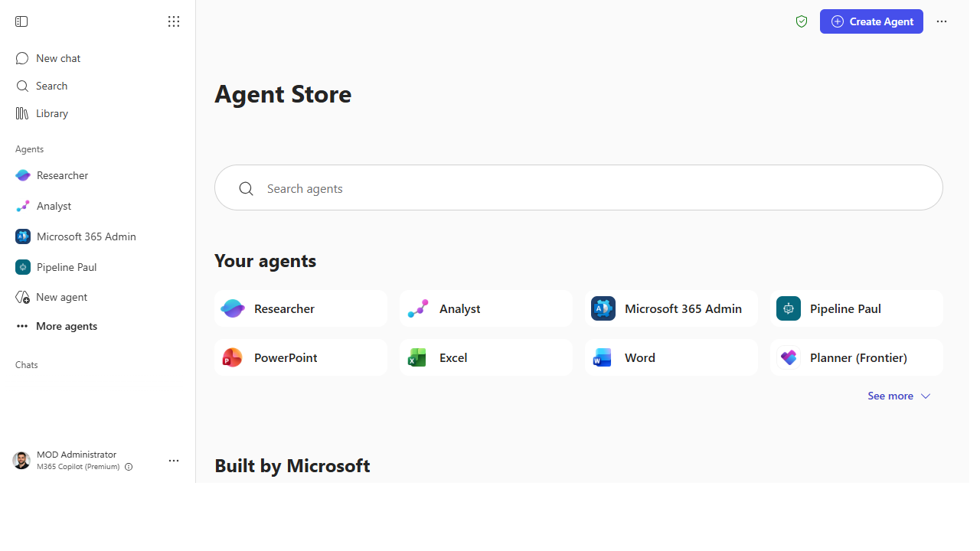Click the Your agents heading
980x551 pixels.
tap(266, 261)
